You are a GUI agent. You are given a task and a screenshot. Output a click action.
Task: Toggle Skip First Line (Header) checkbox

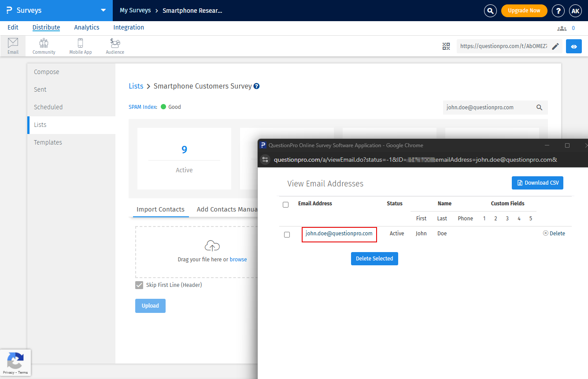click(x=139, y=285)
